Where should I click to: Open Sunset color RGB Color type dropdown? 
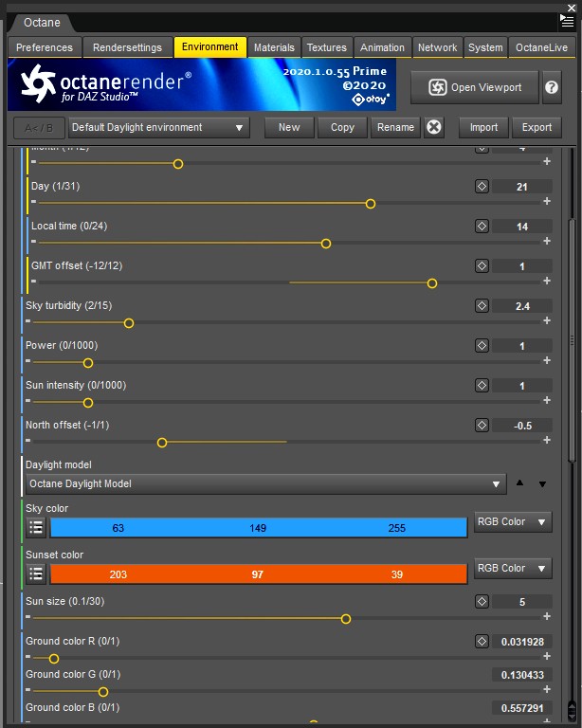click(x=513, y=569)
